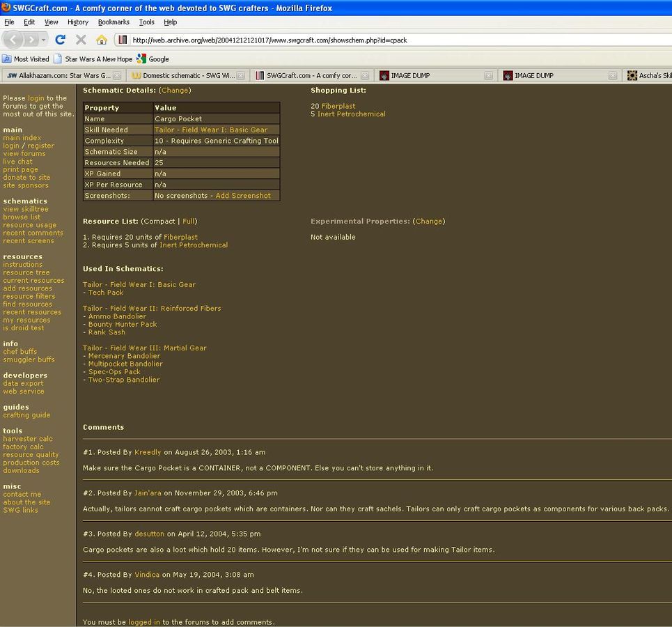Open the History menu

click(x=77, y=22)
